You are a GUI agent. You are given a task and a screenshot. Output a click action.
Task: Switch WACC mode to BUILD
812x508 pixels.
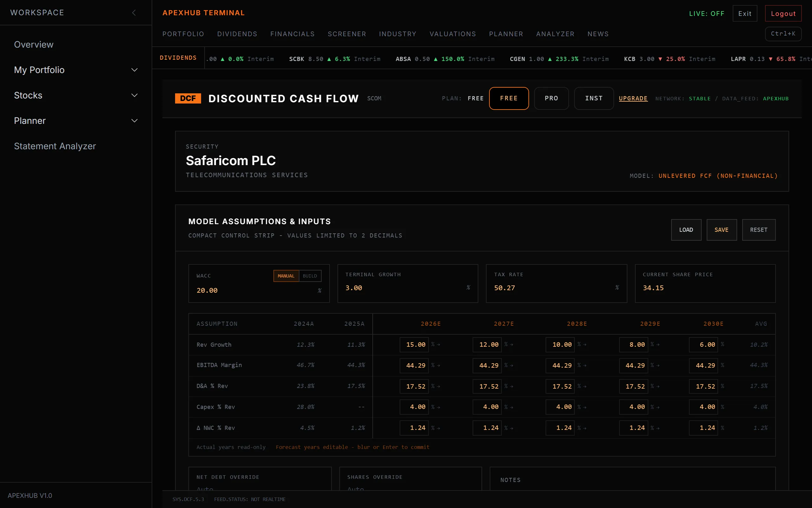coord(310,276)
